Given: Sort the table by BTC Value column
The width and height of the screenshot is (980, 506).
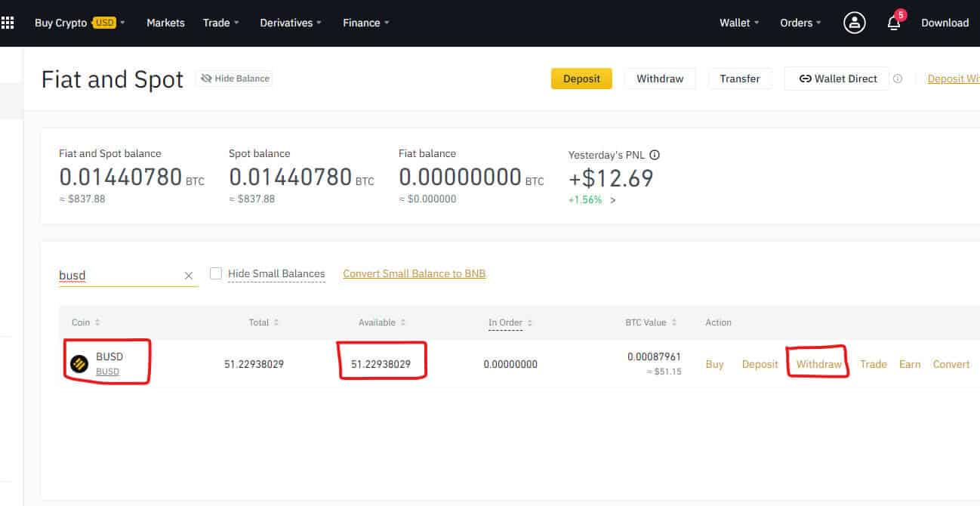Looking at the screenshot, I should click(x=651, y=322).
